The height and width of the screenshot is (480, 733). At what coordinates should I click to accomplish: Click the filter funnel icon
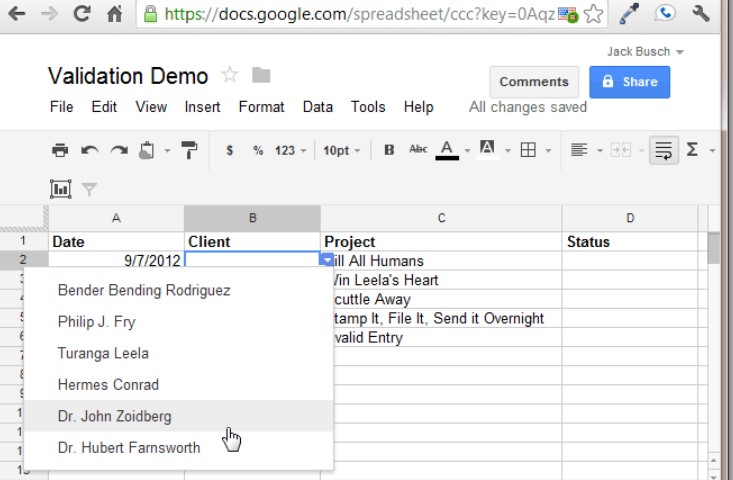(x=89, y=189)
